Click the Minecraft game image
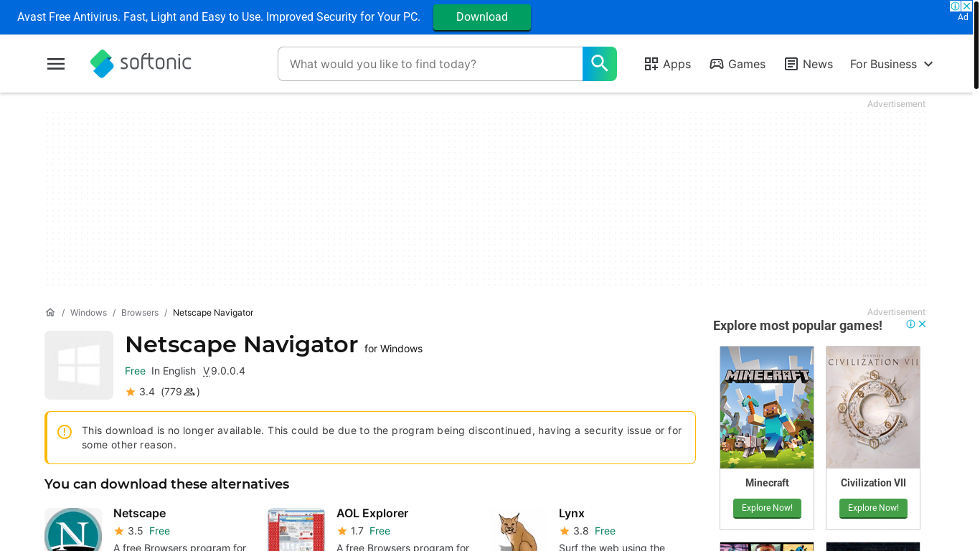 tap(767, 408)
